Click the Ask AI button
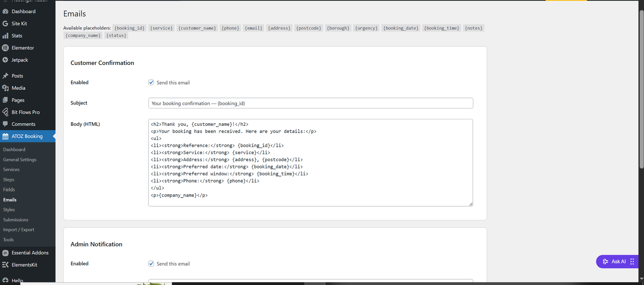The image size is (644, 285). pos(617,262)
